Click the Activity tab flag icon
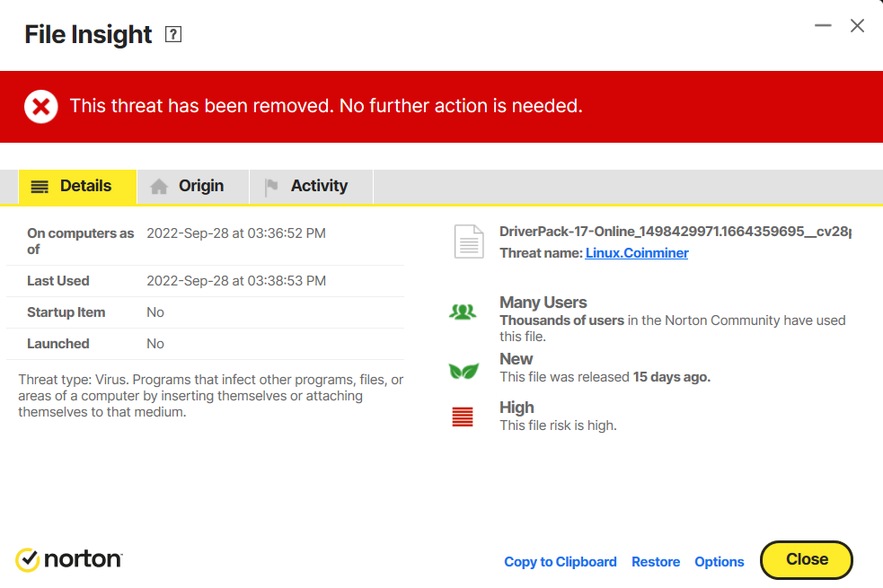The image size is (883, 588). coord(271,186)
